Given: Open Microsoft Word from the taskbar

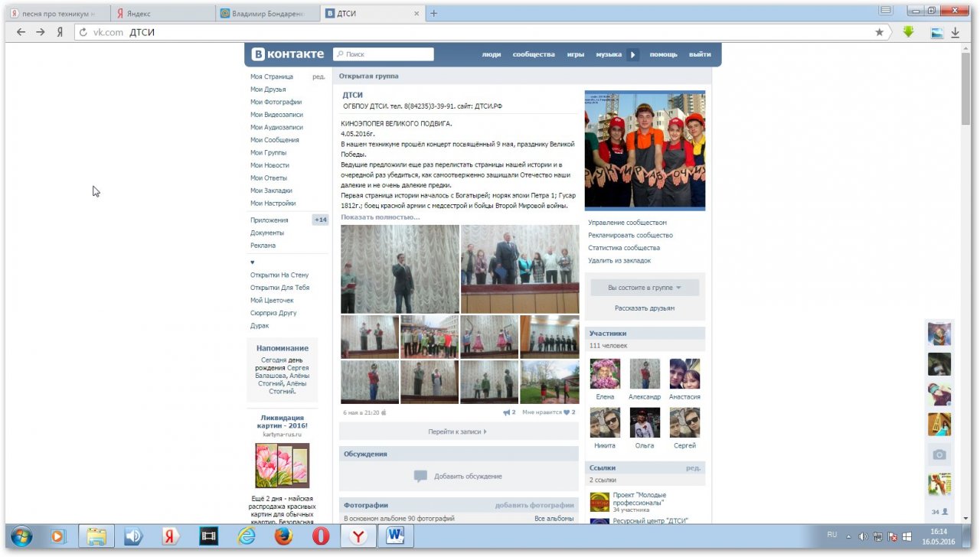Looking at the screenshot, I should pyautogui.click(x=396, y=536).
